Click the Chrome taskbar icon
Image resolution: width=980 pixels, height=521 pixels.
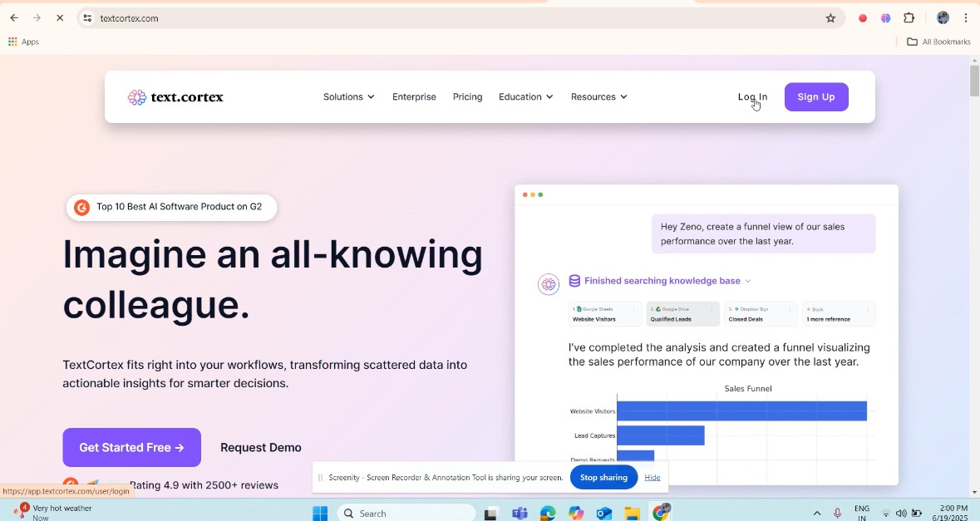(661, 513)
